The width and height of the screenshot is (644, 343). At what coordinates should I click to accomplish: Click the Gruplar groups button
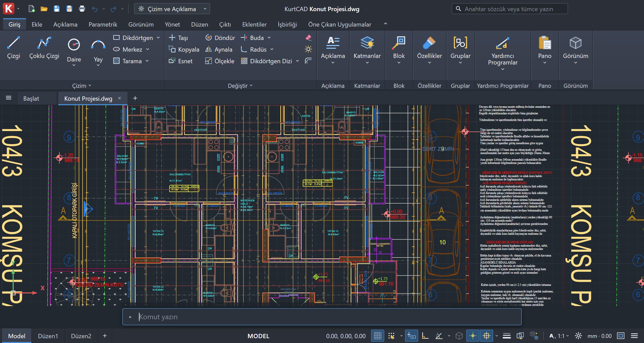[x=460, y=50]
